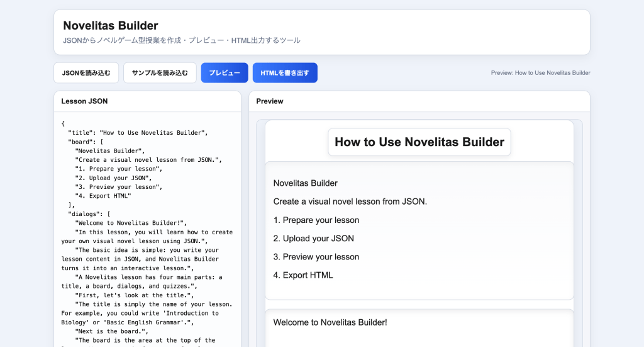
Task: Click JSON line "4. Export HTML"
Action: (103, 196)
